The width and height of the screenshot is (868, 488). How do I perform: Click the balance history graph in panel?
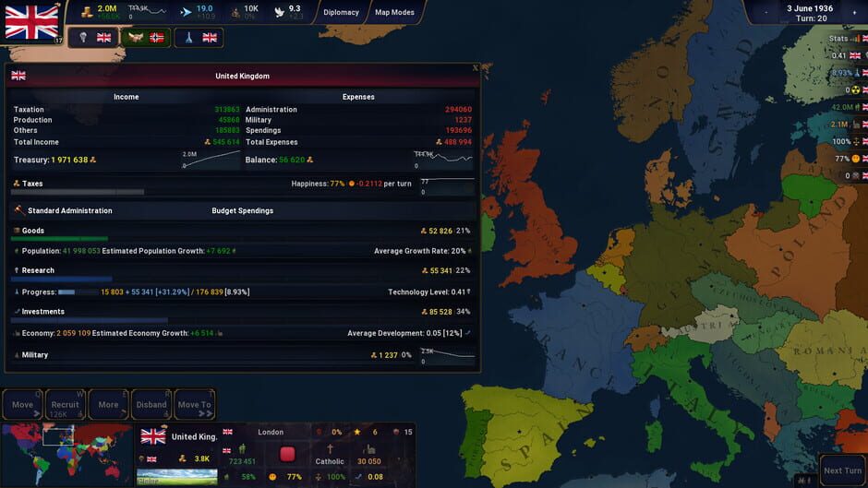point(443,160)
